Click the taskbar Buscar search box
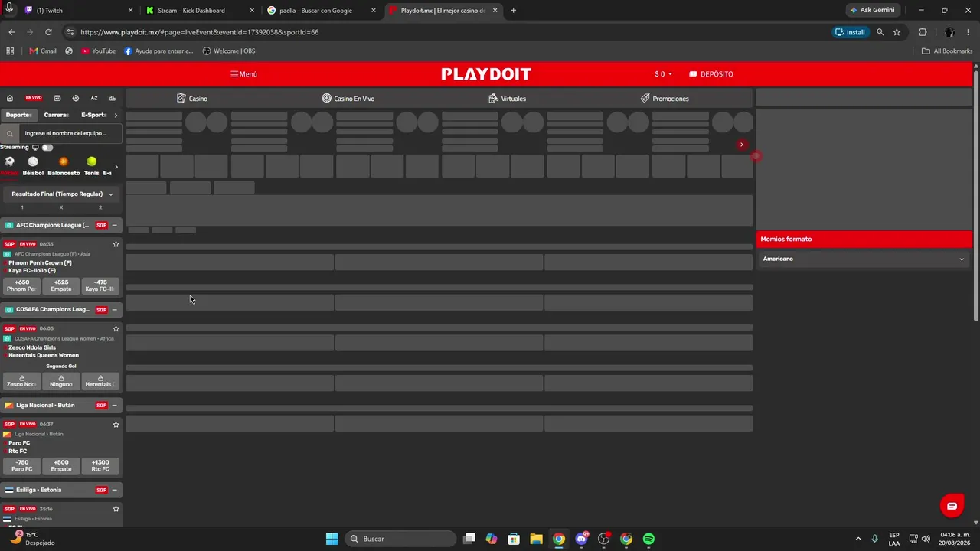The image size is (980, 551). coord(400,539)
